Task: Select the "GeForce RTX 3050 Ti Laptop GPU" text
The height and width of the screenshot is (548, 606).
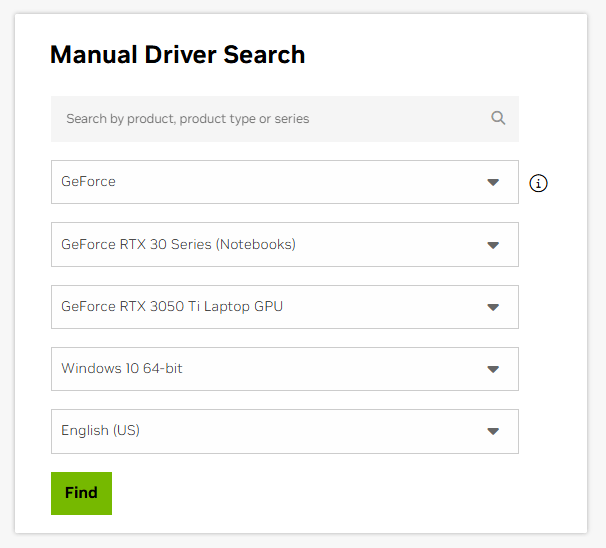Action: click(x=172, y=307)
